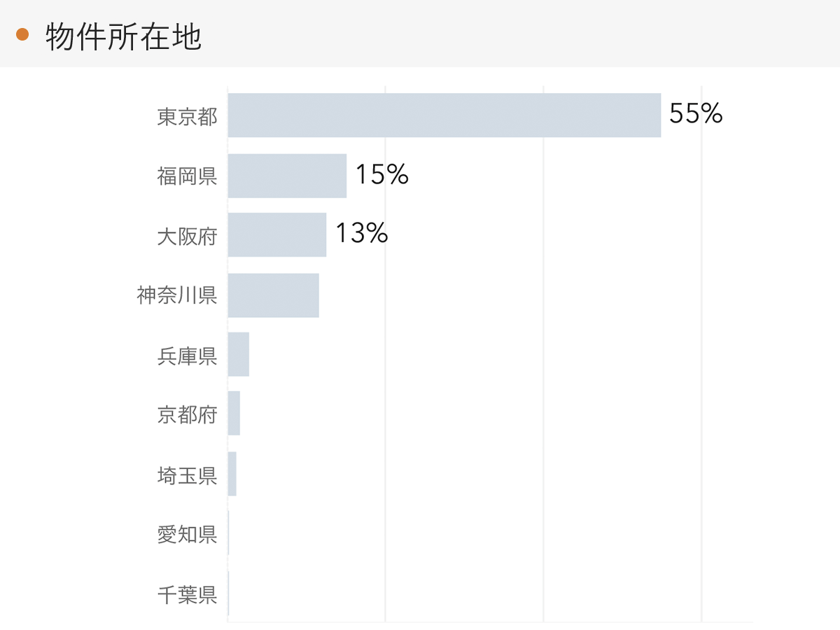Select the 福岡県 bar
840x630 pixels.
click(287, 176)
